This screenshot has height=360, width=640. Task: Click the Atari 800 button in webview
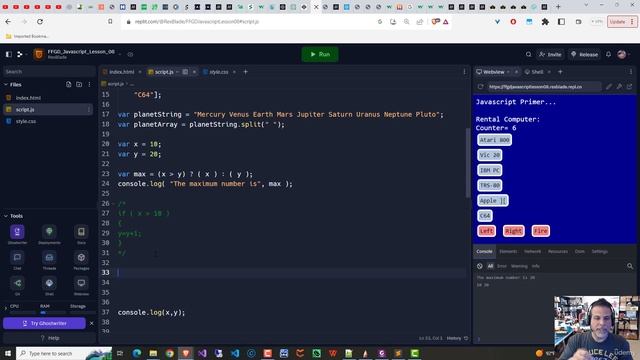[494, 140]
